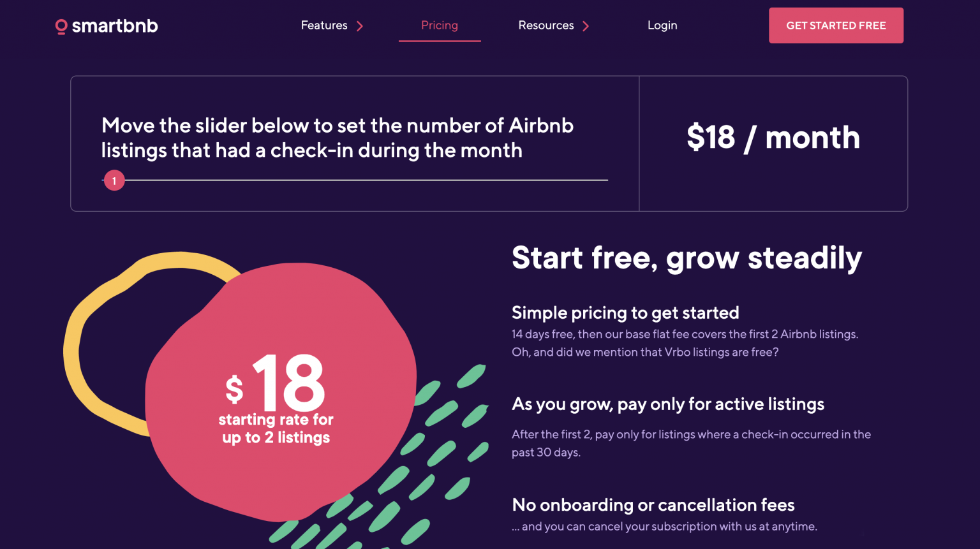The height and width of the screenshot is (549, 980).
Task: Click the Simple pricing to get started heading
Action: click(625, 313)
